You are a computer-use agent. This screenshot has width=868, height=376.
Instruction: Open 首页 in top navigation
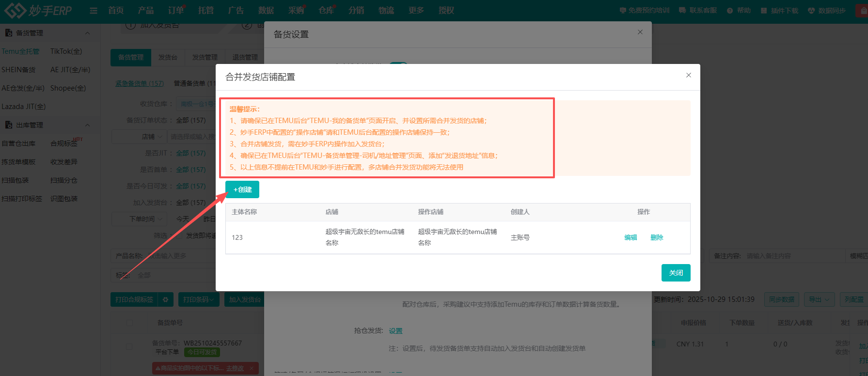pos(116,10)
